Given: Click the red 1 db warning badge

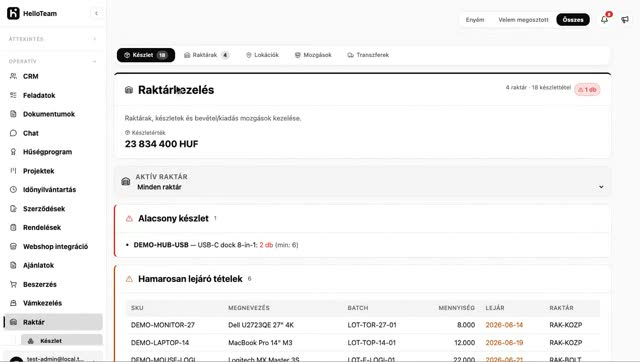Looking at the screenshot, I should click(587, 90).
